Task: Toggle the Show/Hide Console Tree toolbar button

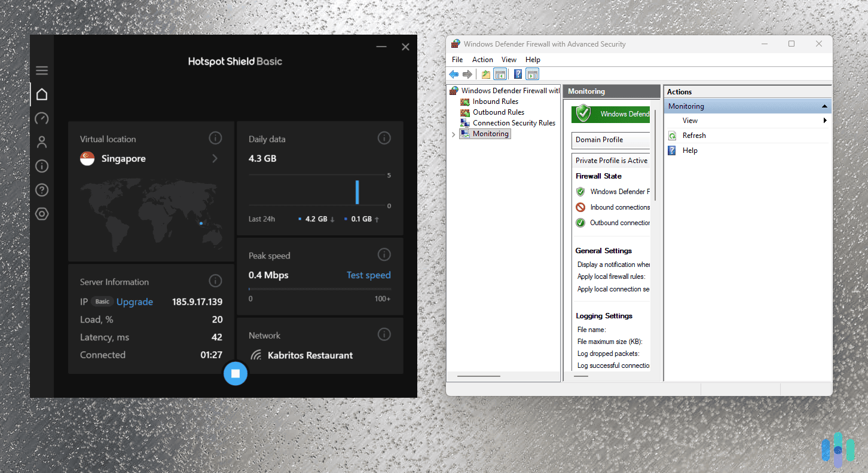Action: [500, 73]
